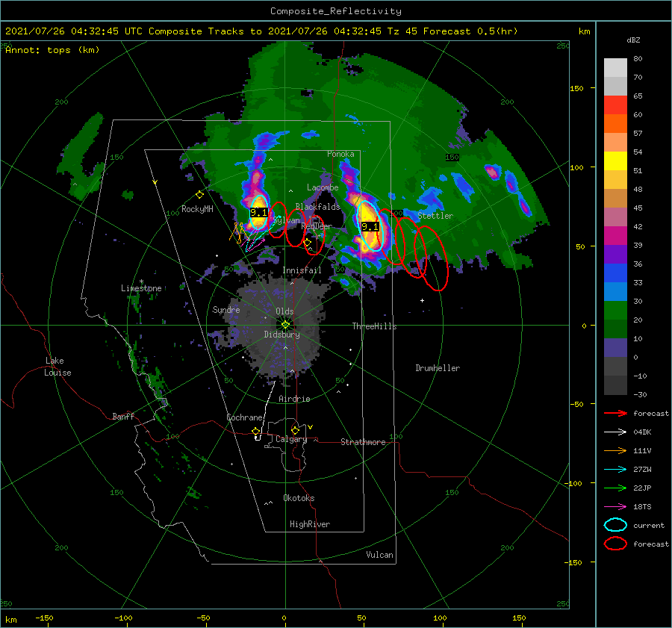Viewport: 672px width, 628px height.
Task: Click the yellow diamond marker near RedDeer
Action: pyautogui.click(x=307, y=243)
